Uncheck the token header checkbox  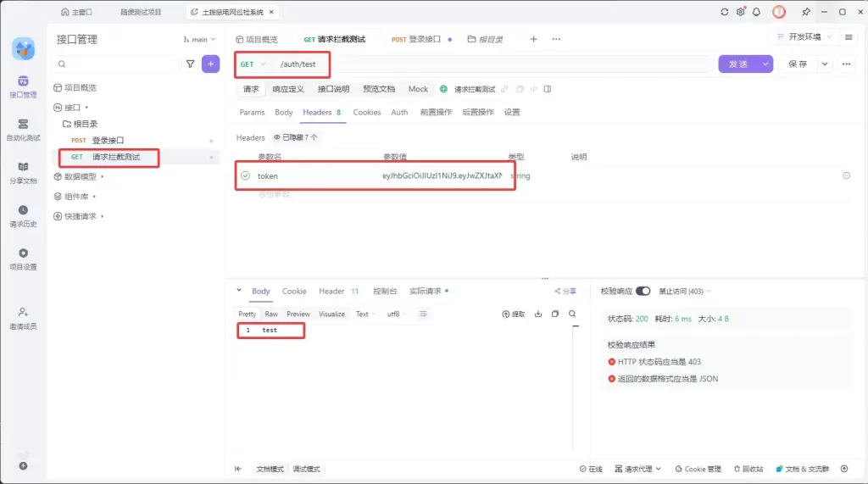click(x=245, y=175)
